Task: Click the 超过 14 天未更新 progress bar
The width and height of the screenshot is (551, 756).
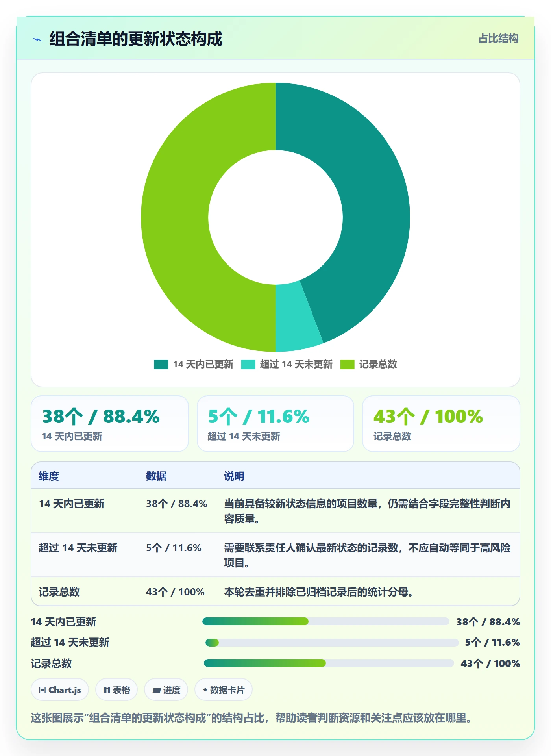Action: [332, 643]
